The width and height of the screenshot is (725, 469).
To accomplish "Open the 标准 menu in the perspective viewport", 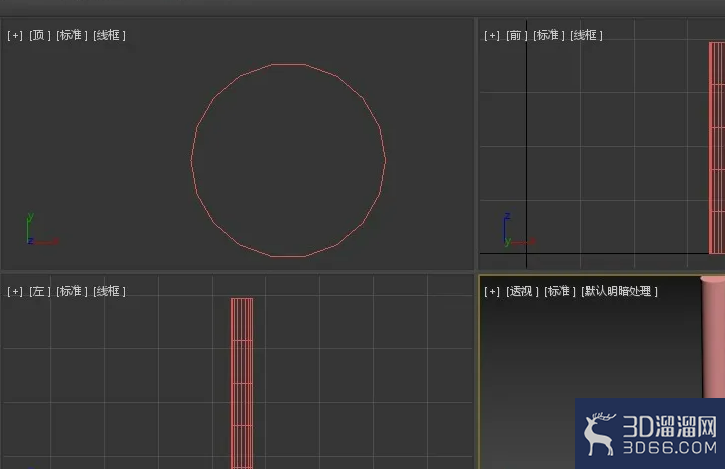I will pos(560,291).
